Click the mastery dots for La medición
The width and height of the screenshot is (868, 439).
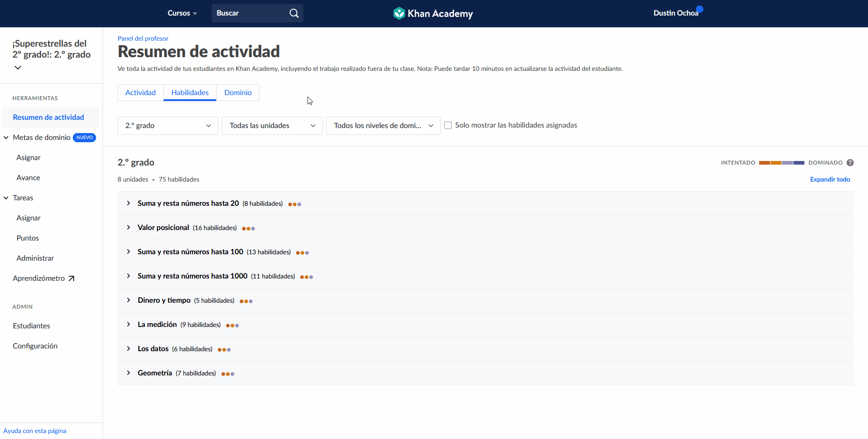click(x=232, y=326)
